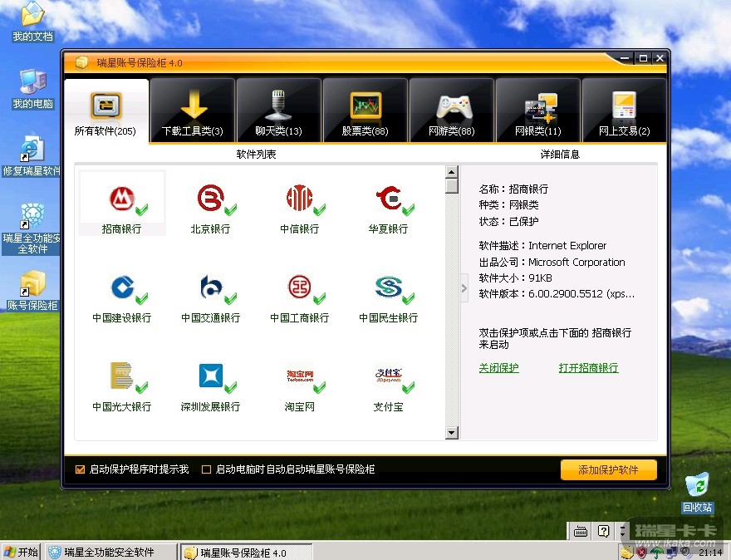
Task: Click the 开始 start button
Action: 21,552
